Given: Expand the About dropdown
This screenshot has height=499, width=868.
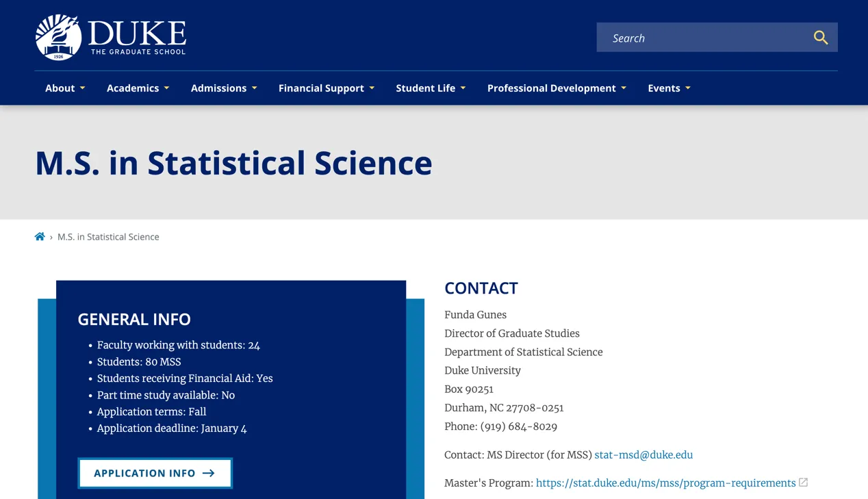Looking at the screenshot, I should [x=65, y=88].
